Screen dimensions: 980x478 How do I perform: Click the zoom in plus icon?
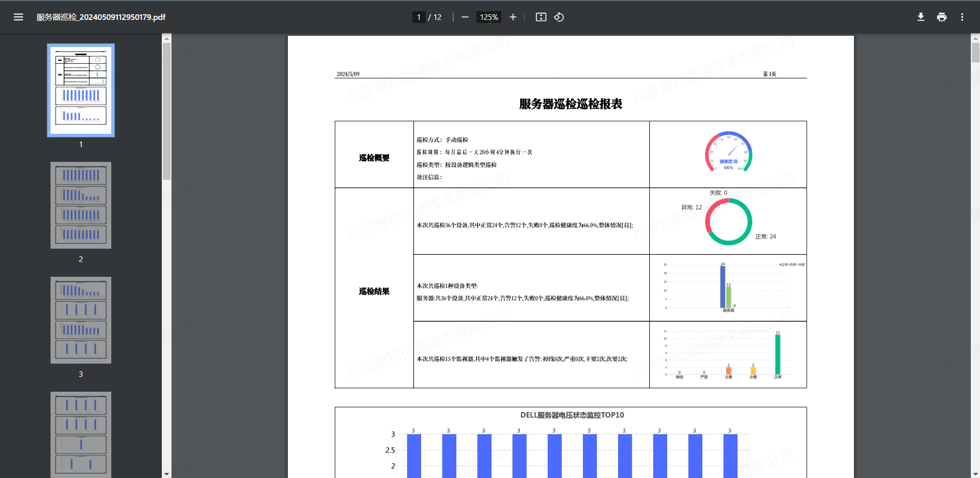click(513, 17)
